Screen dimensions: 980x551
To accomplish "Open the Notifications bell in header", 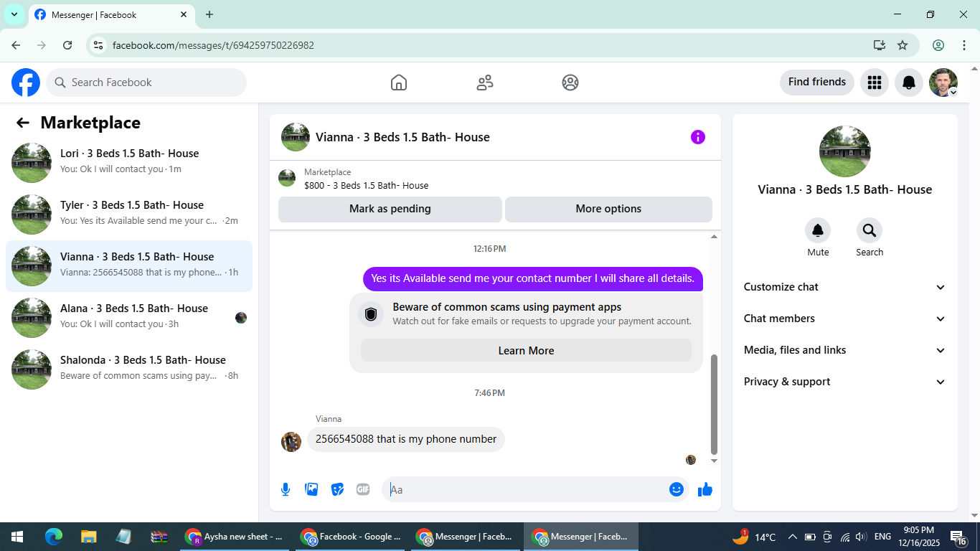I will pos(909,83).
